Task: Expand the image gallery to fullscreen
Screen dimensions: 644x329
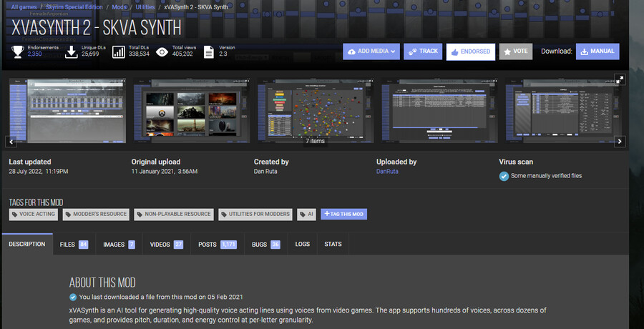Action: pos(620,79)
